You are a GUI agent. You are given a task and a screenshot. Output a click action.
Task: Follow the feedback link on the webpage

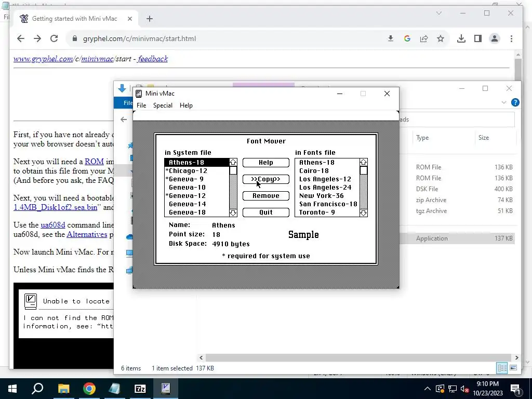point(153,59)
